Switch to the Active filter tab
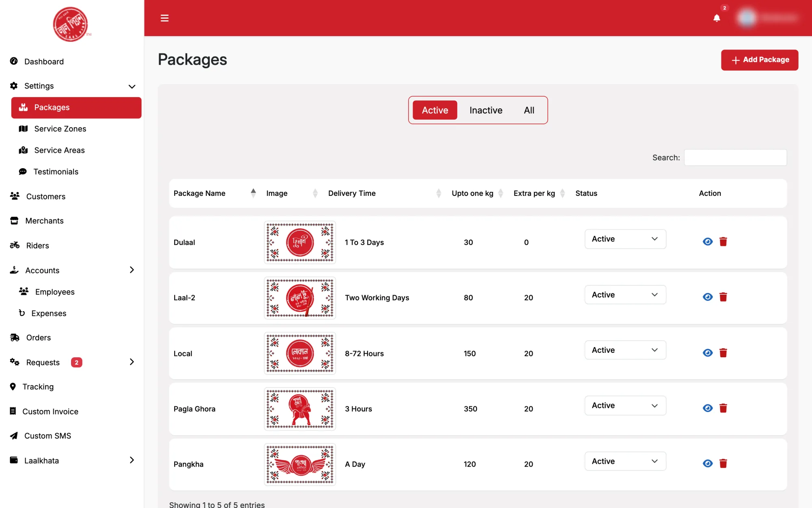812x508 pixels. coord(435,110)
